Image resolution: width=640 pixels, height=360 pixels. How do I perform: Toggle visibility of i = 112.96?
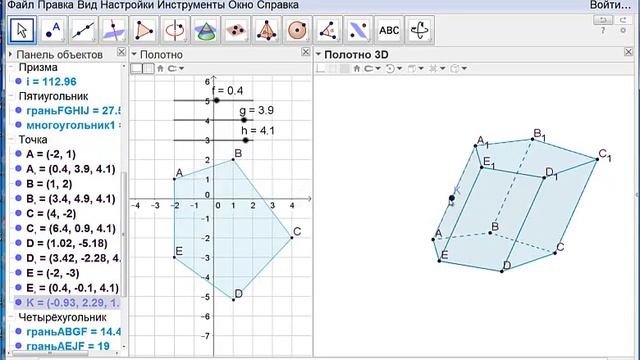tap(18, 81)
